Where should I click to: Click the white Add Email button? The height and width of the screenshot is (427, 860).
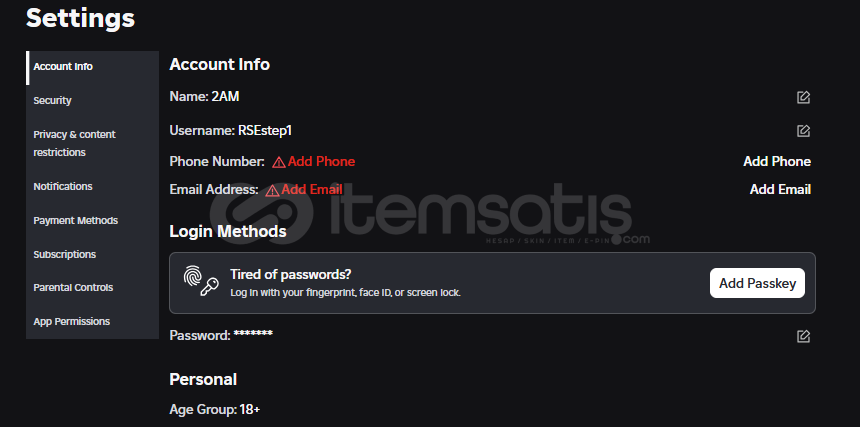[780, 190]
